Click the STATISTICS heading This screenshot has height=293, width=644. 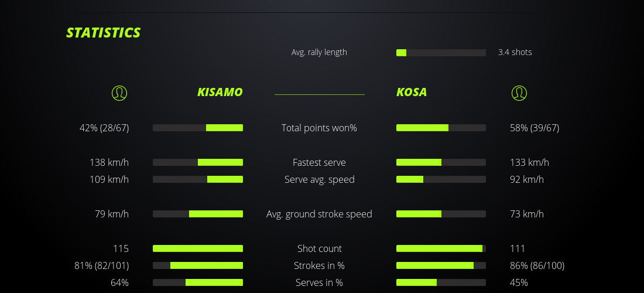pyautogui.click(x=104, y=33)
